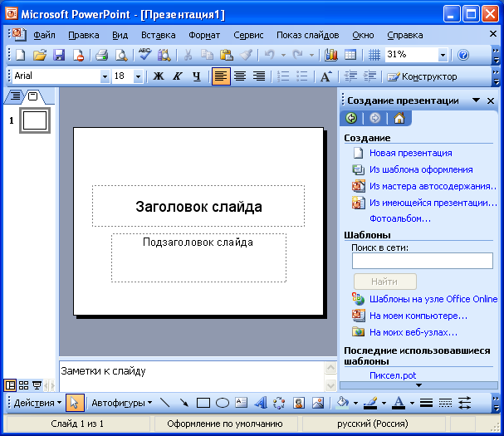Open the Пиксел.pot recent template
Screen dimensions: 504x436
tap(393, 375)
